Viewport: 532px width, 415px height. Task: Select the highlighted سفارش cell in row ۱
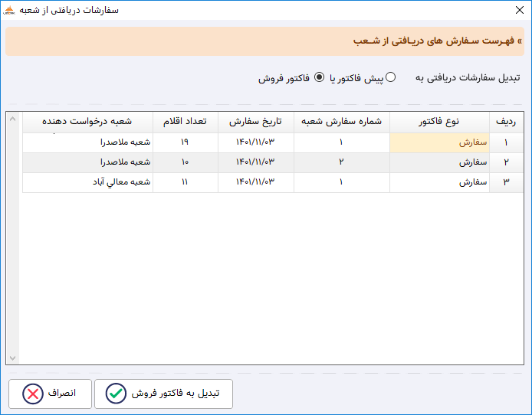click(x=439, y=142)
